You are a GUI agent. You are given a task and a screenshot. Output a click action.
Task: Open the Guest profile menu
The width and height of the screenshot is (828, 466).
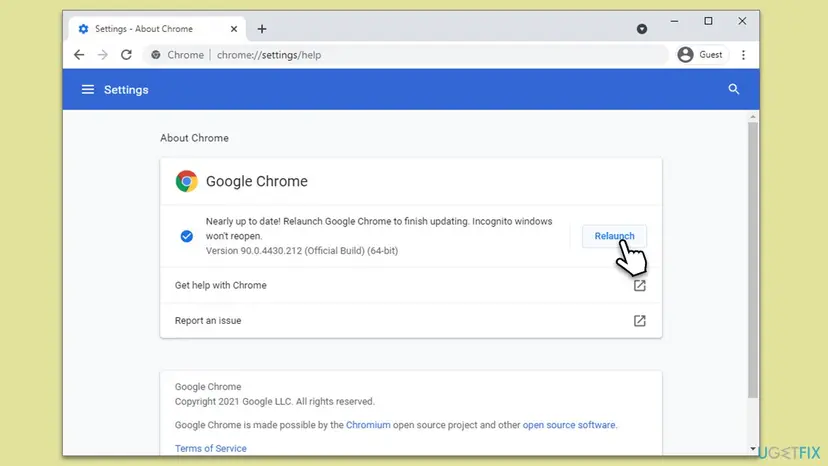tap(700, 55)
